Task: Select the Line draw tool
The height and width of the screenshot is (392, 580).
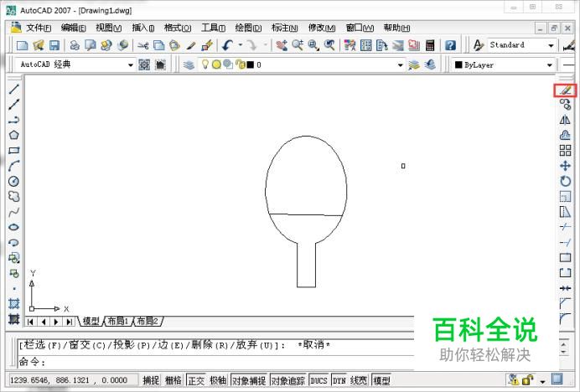Action: 13,89
